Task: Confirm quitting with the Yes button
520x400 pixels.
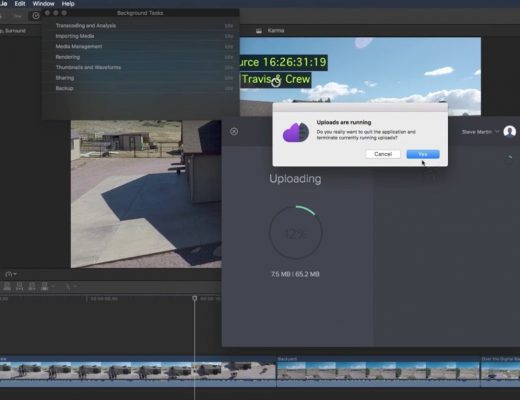Action: point(423,154)
